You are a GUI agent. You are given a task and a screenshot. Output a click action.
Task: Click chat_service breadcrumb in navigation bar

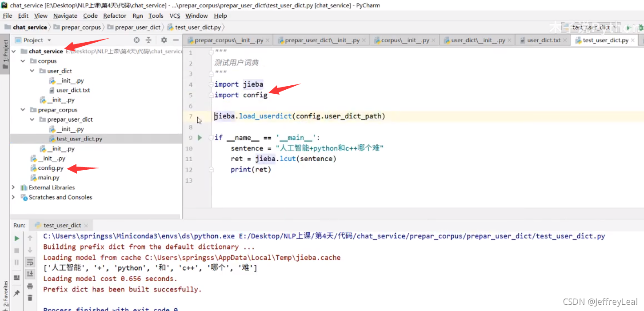(x=26, y=27)
